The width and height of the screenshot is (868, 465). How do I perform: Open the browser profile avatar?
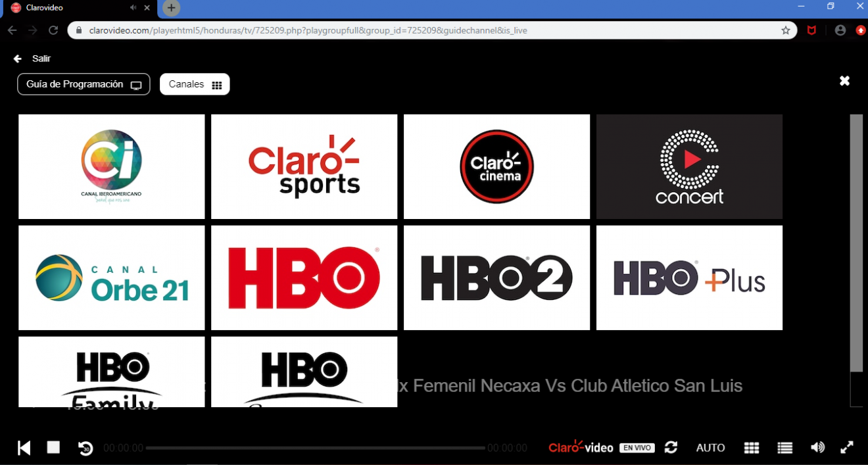[x=840, y=30]
